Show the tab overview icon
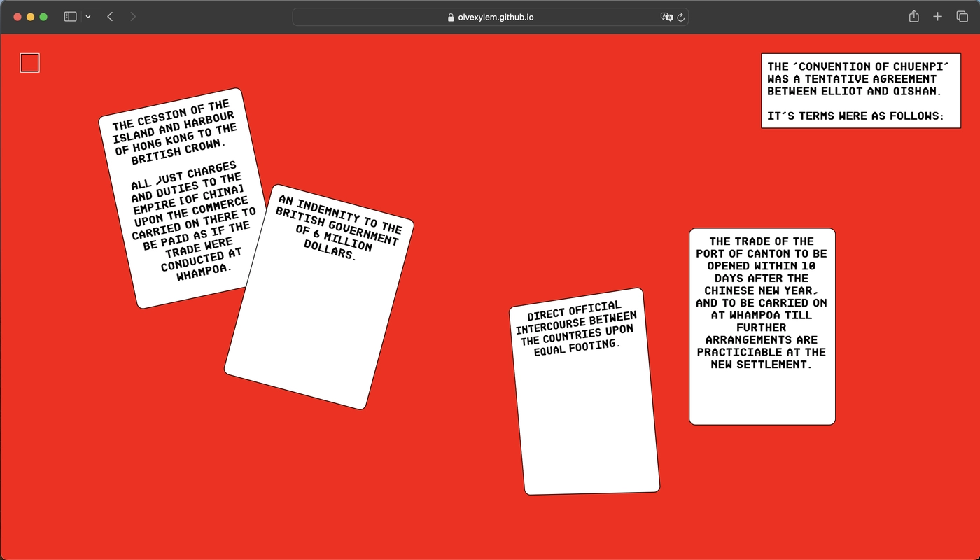The width and height of the screenshot is (980, 560). click(x=962, y=17)
